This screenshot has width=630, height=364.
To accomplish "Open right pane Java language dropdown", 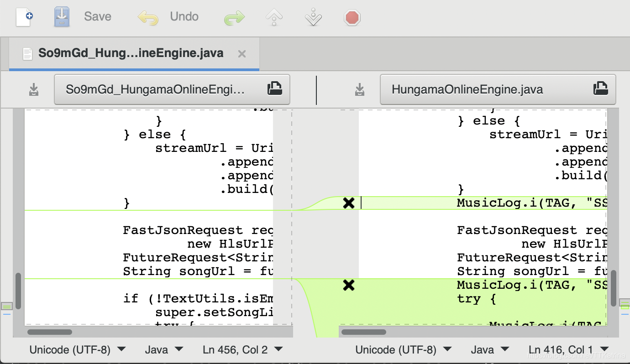I will point(490,350).
